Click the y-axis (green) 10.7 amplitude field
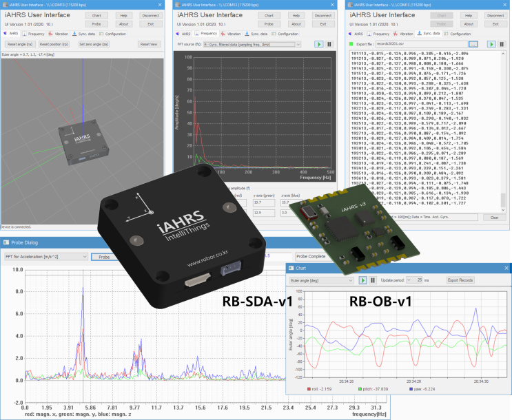Viewport: 512px width, 420px height. 264,202
